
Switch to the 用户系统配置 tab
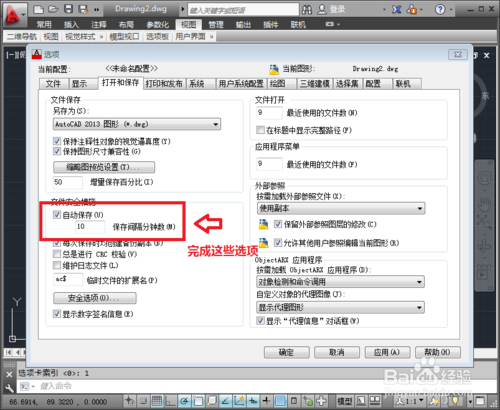coord(241,84)
